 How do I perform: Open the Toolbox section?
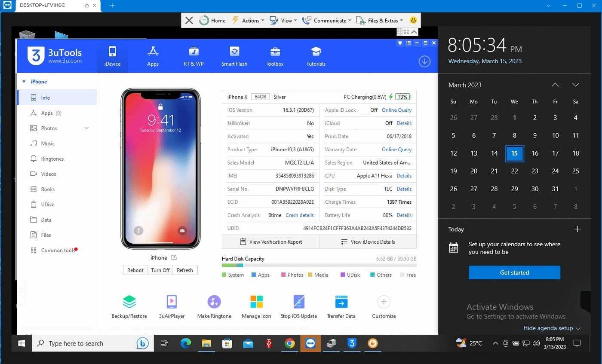point(275,56)
